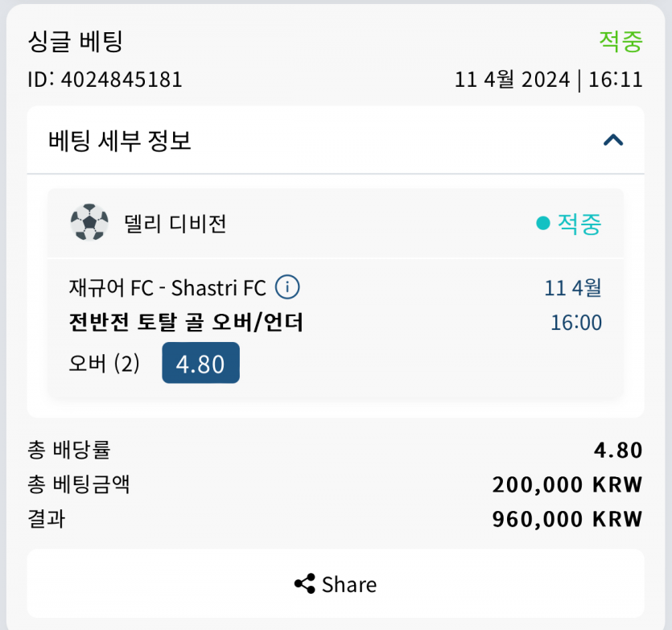
Task: Click the soccer ball sport icon
Action: (89, 223)
